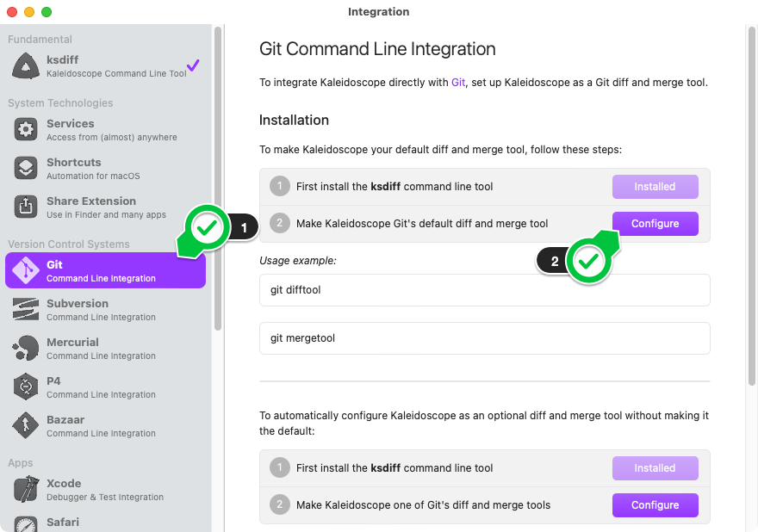This screenshot has width=758, height=532.
Task: Click the first Installed button for ksdiff
Action: [655, 187]
